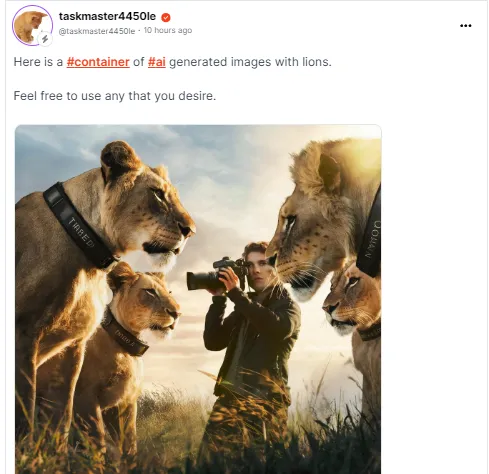Screen dimensions: 489x474
Task: Click the 'Here is a' opening words
Action: tap(38, 62)
